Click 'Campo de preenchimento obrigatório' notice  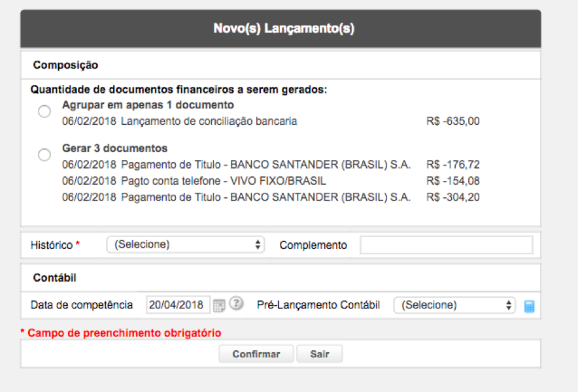[x=124, y=333]
